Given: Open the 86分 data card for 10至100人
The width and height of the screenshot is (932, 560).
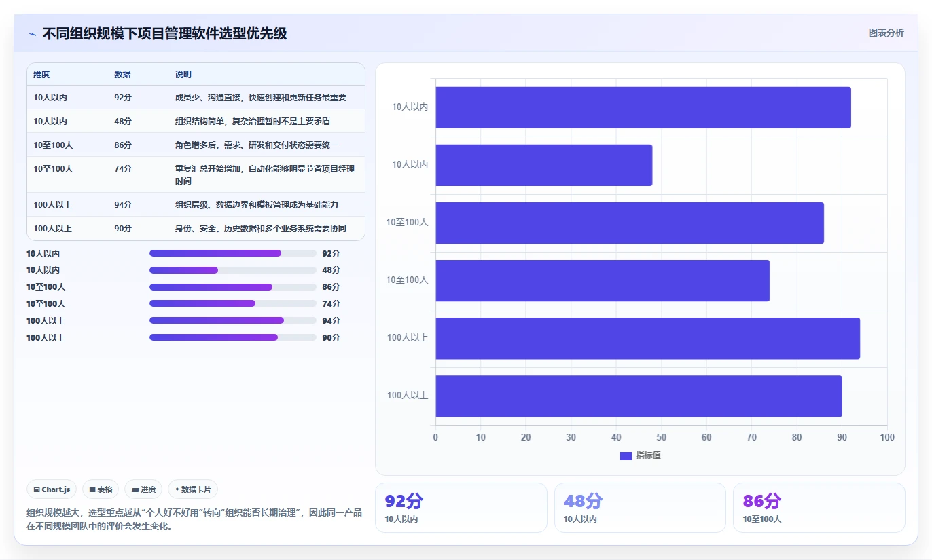Looking at the screenshot, I should 819,508.
